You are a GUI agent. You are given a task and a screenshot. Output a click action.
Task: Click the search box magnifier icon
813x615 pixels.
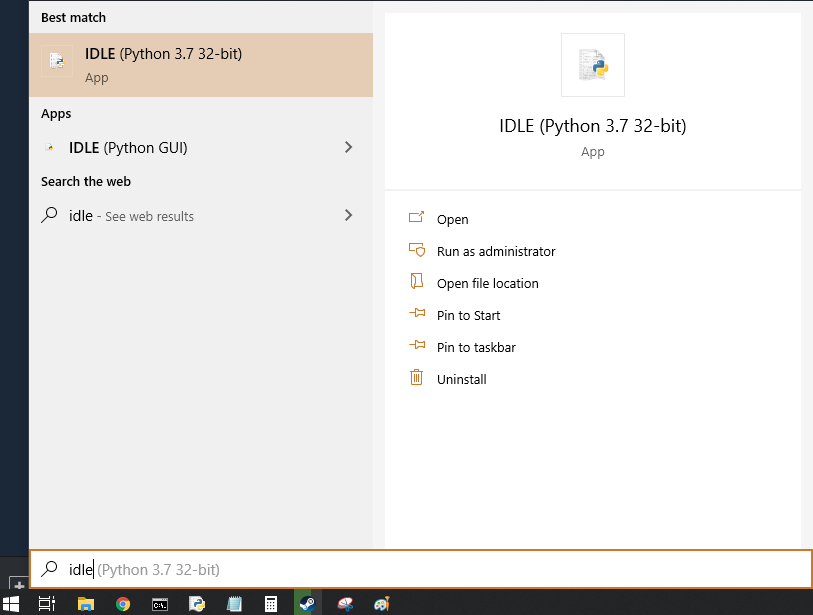point(49,569)
